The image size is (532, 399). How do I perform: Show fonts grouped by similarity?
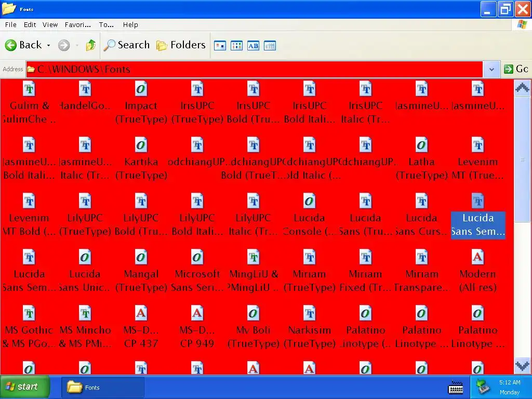pos(253,46)
